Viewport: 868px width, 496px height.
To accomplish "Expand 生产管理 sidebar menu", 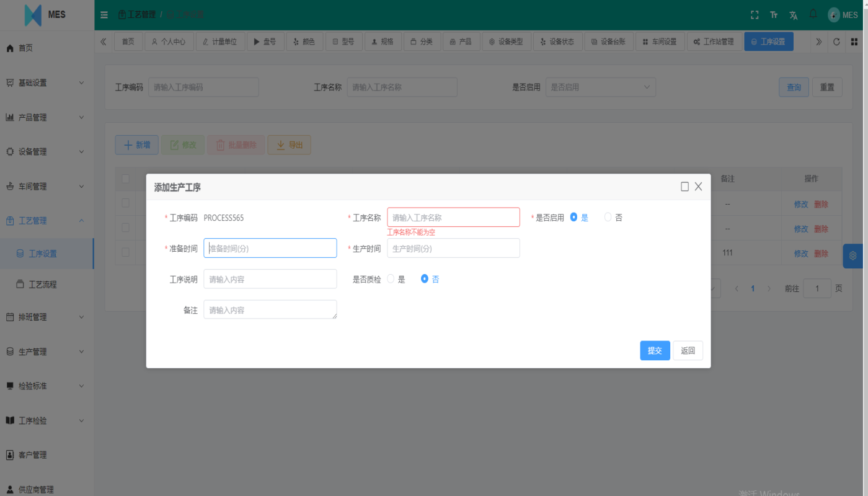I will [47, 352].
